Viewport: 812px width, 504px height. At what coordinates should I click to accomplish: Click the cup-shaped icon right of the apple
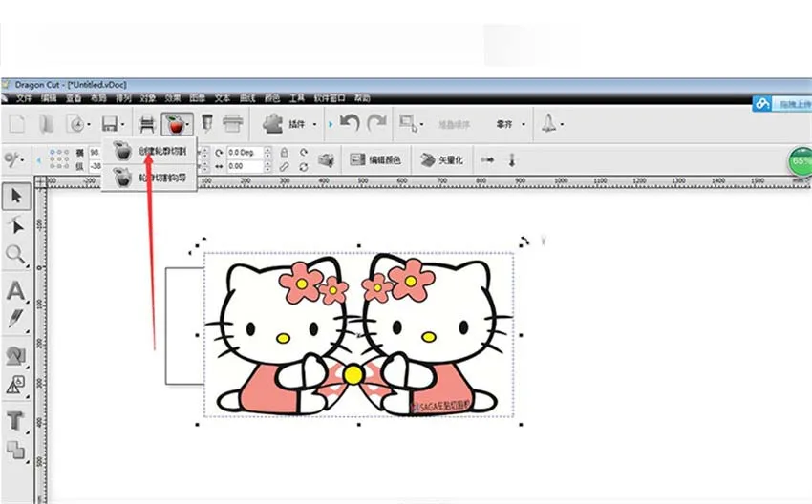206,123
